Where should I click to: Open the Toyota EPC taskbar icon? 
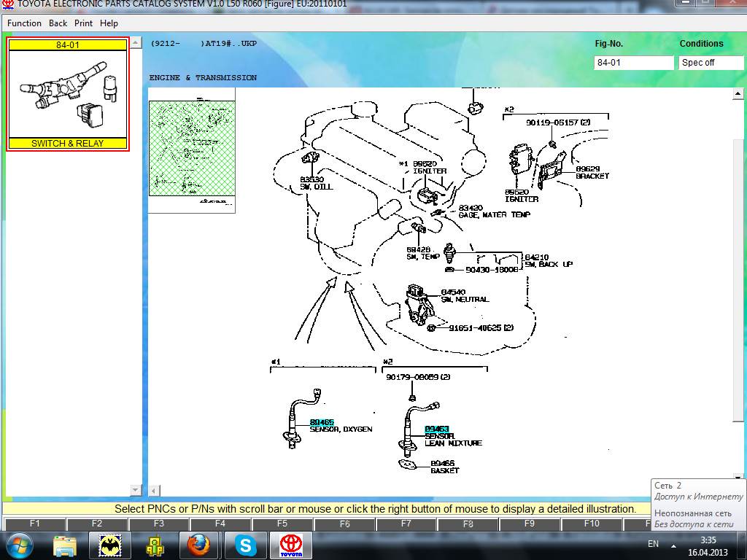click(291, 545)
